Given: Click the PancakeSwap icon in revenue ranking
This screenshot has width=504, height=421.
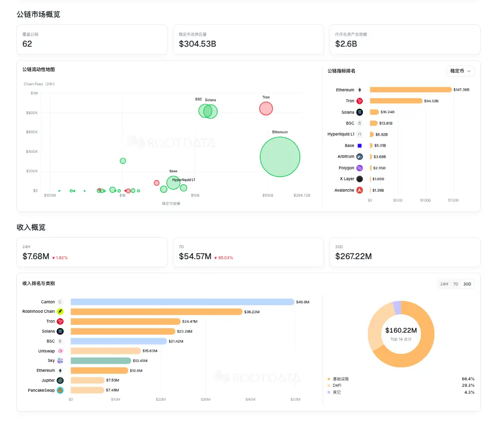Looking at the screenshot, I should [x=60, y=390].
